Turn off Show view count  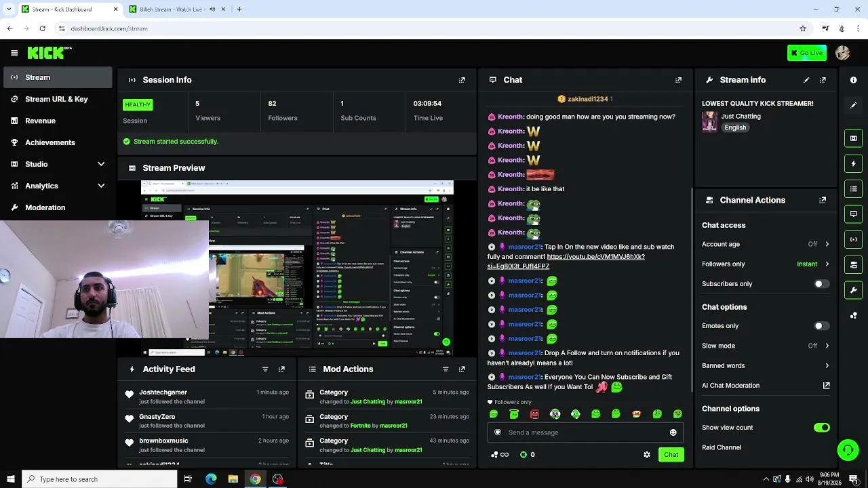coord(821,428)
